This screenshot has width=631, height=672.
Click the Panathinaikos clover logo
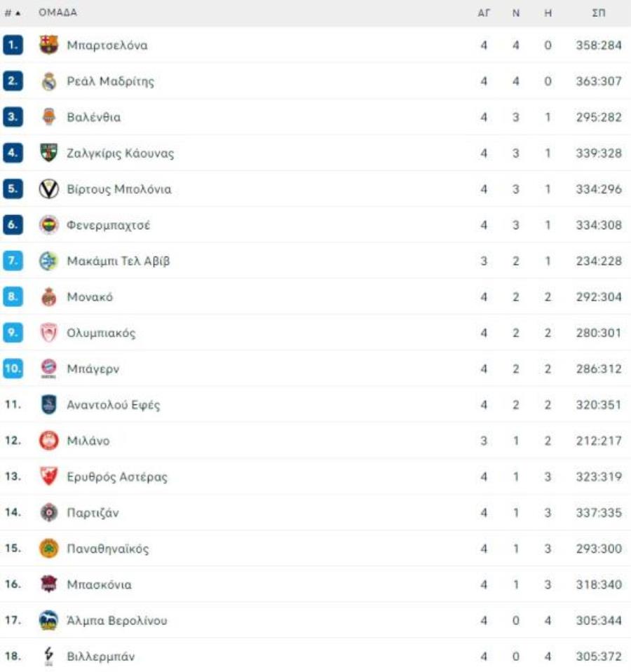[48, 549]
